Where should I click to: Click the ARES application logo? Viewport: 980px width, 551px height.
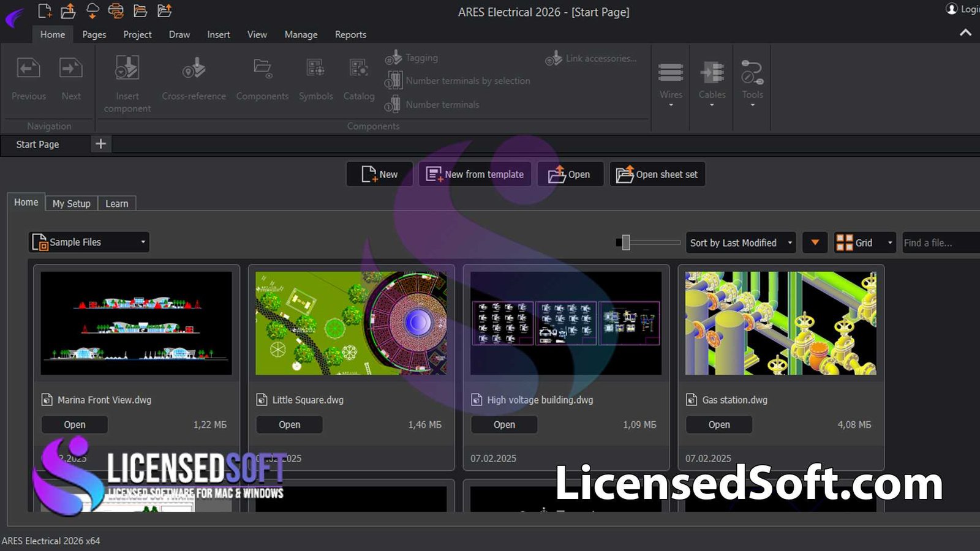[14, 18]
